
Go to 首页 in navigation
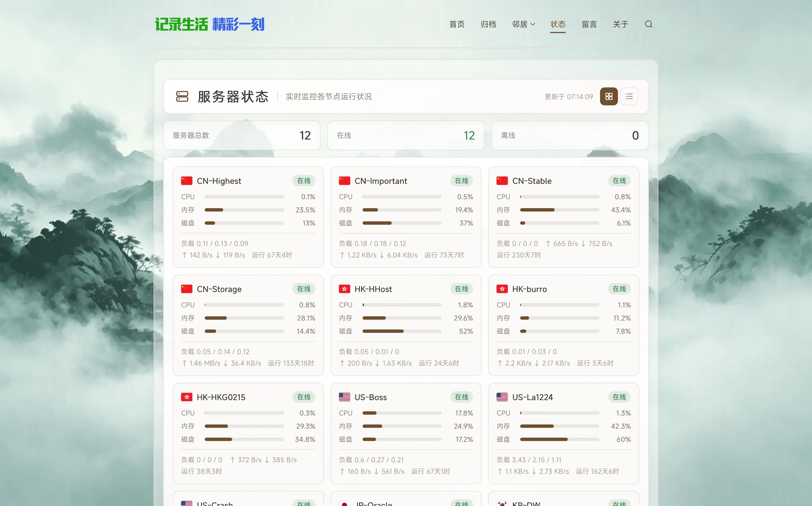457,24
